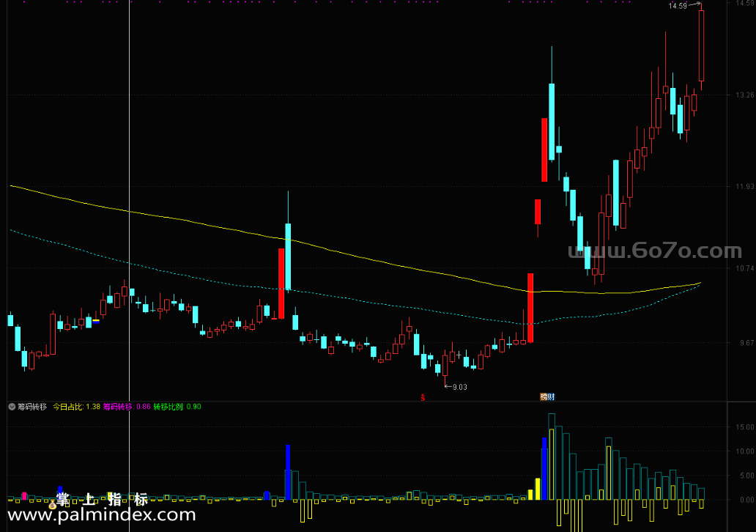Click the magenta 筹码转移: 0.86 readout
Screen dimensions: 756x532
pyautogui.click(x=127, y=407)
